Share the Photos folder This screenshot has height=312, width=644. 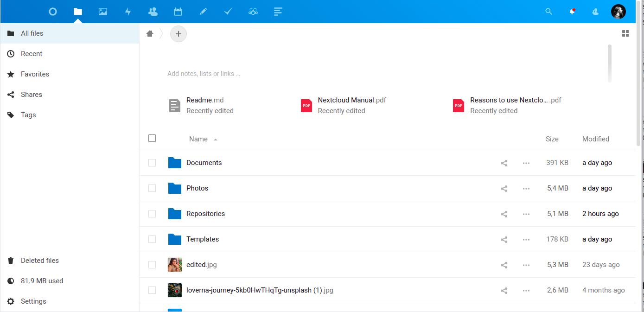pos(504,189)
